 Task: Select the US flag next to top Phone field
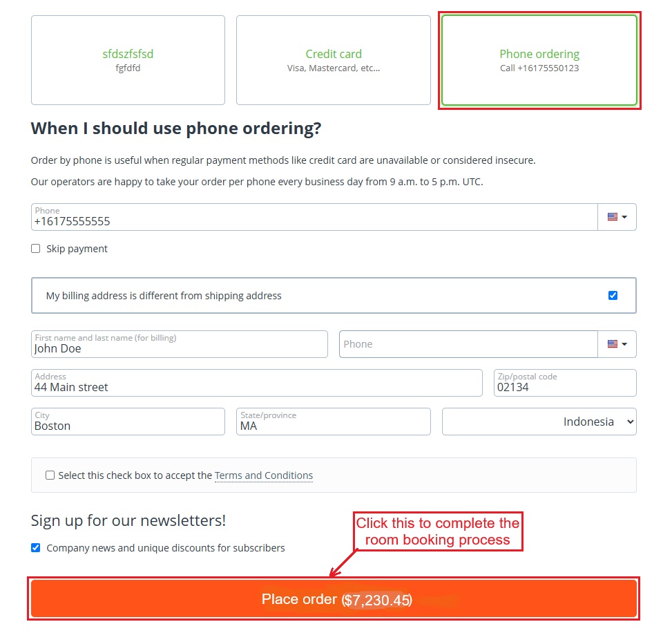[x=612, y=217]
